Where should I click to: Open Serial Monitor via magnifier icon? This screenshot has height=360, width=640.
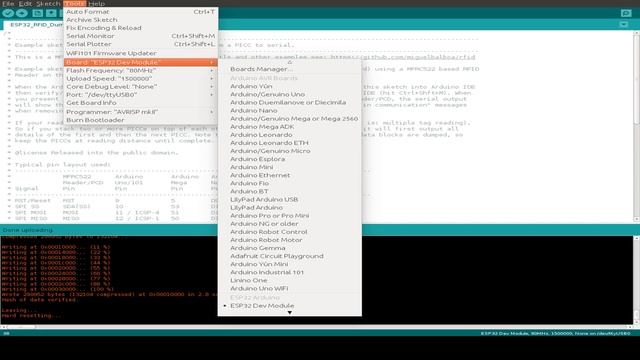click(626, 13)
